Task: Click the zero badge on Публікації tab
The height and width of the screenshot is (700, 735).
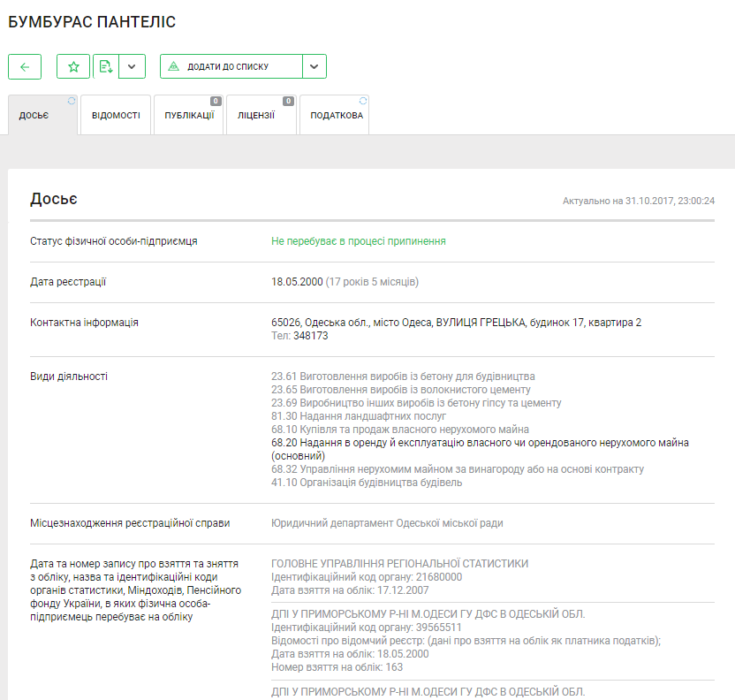Action: click(x=216, y=101)
